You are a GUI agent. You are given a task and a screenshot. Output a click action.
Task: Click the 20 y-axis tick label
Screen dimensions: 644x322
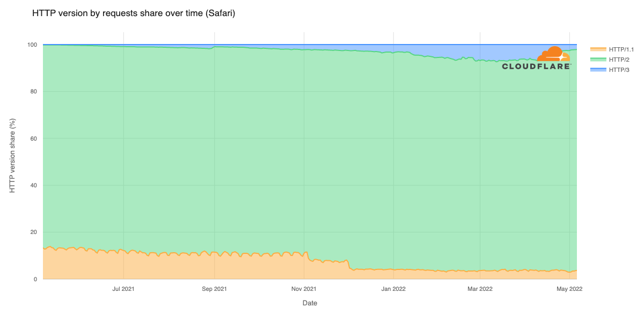(34, 232)
